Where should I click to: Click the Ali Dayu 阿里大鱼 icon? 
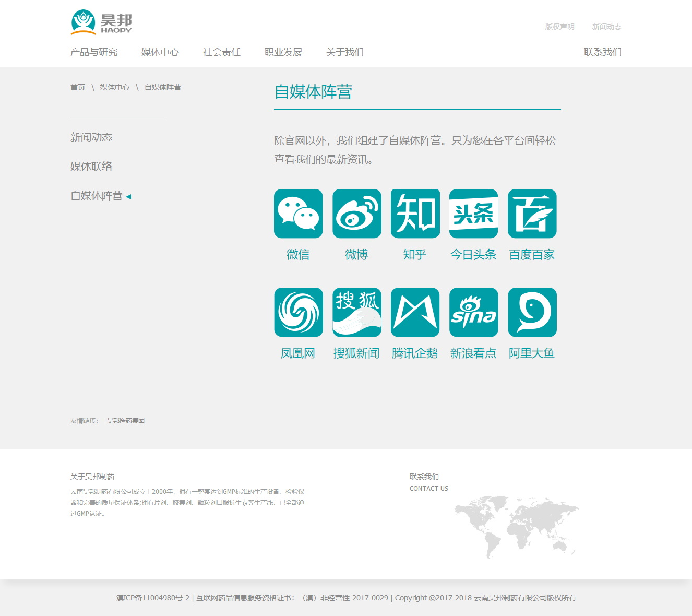point(532,312)
